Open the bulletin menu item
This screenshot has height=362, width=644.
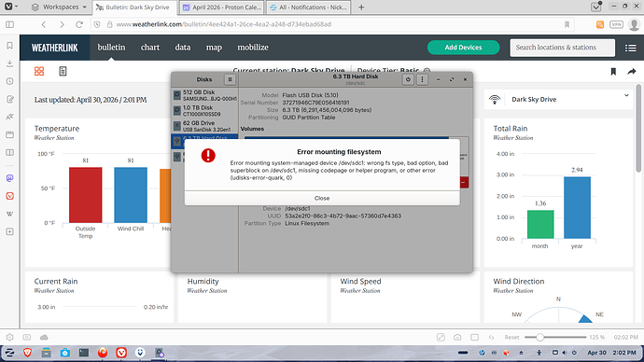pyautogui.click(x=111, y=48)
